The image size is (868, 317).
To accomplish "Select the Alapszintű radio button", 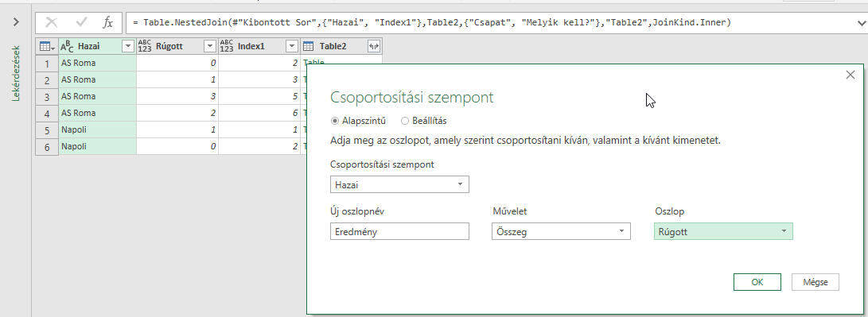I will point(335,121).
